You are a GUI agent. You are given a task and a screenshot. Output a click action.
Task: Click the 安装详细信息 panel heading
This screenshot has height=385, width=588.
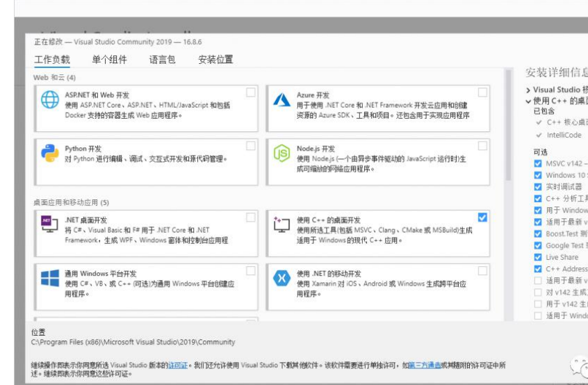[557, 72]
